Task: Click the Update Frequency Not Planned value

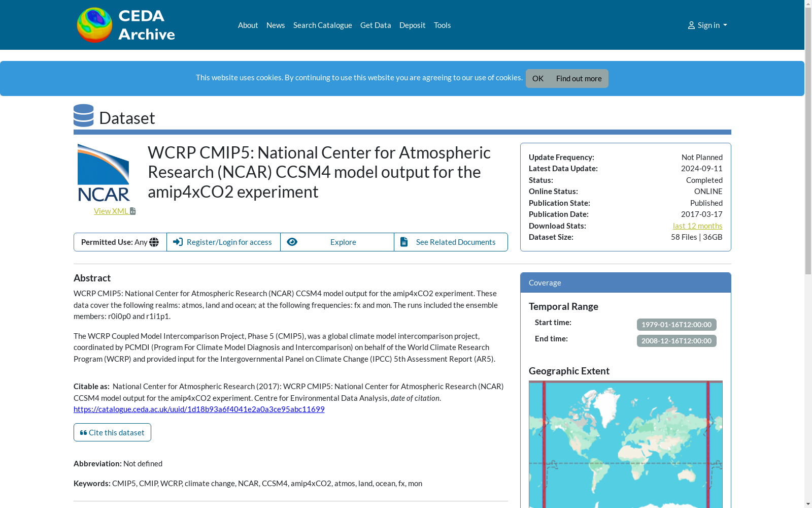Action: (x=702, y=157)
